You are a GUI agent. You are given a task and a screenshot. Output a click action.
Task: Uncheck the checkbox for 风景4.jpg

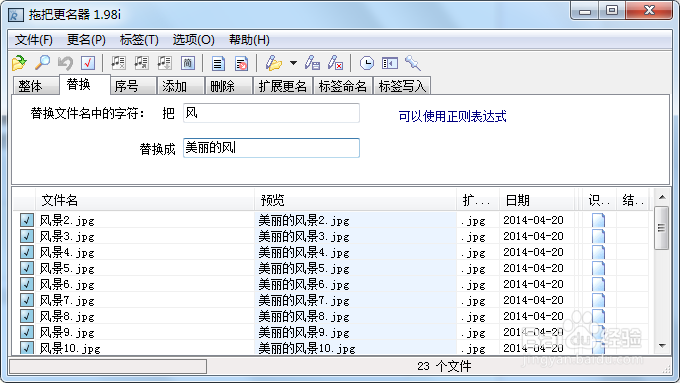pos(27,252)
